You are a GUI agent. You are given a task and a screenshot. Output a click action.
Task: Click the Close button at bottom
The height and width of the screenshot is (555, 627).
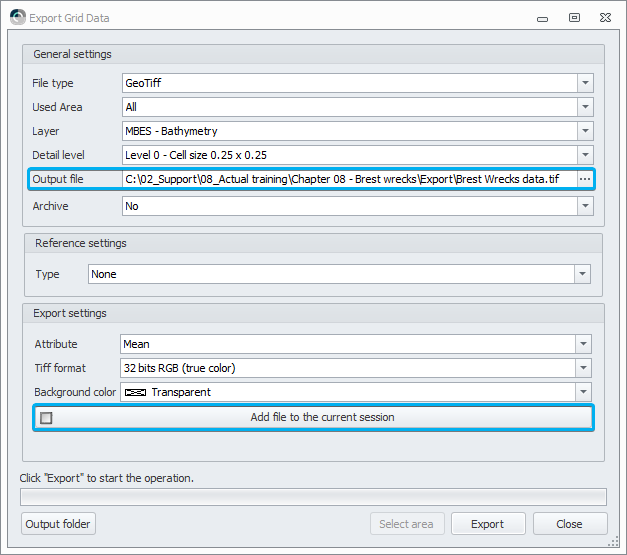point(570,524)
